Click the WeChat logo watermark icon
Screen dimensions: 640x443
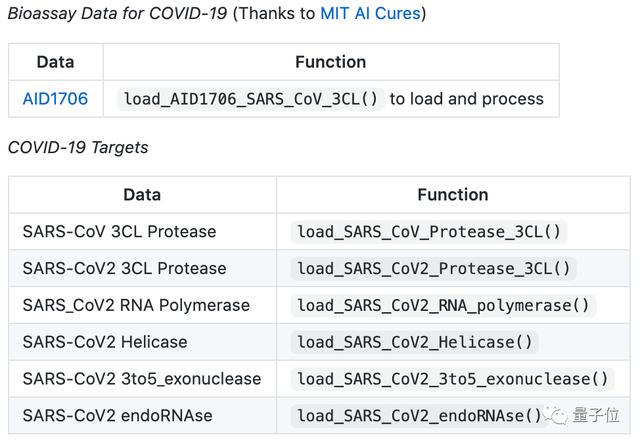coord(555,415)
